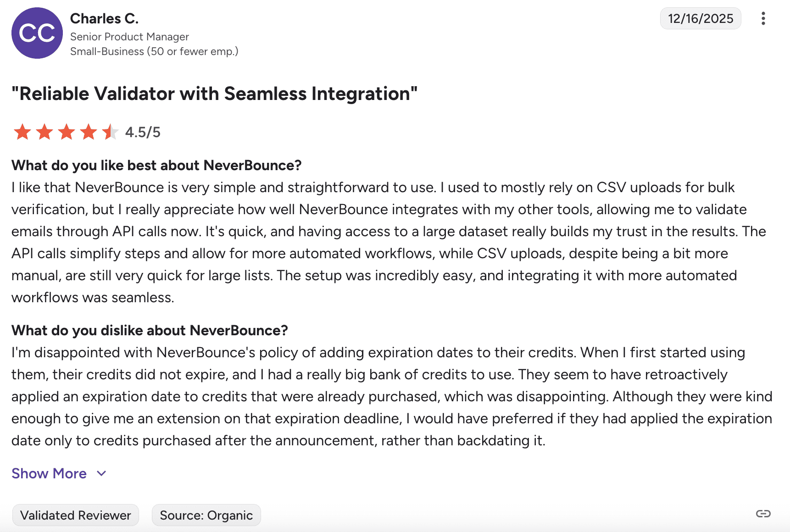The height and width of the screenshot is (532, 790).
Task: Click the "Reliable Validator with Seamless Integration" title
Action: click(214, 94)
